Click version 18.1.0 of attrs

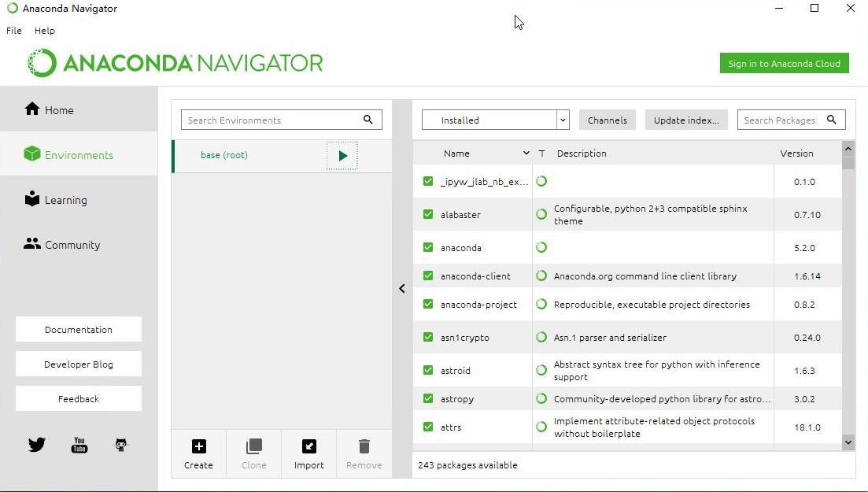(x=807, y=427)
